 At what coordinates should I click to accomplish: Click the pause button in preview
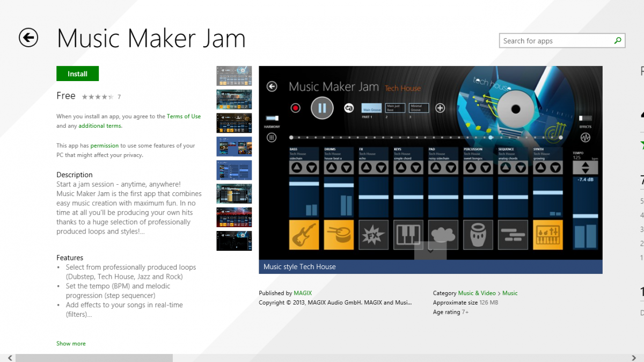[x=322, y=108]
